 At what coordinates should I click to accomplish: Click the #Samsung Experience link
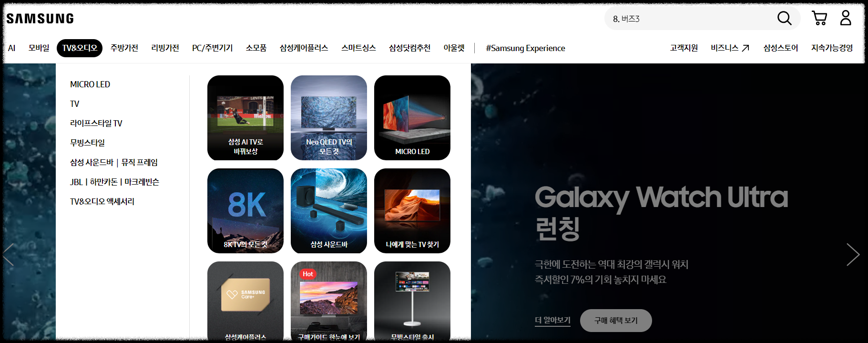(525, 48)
